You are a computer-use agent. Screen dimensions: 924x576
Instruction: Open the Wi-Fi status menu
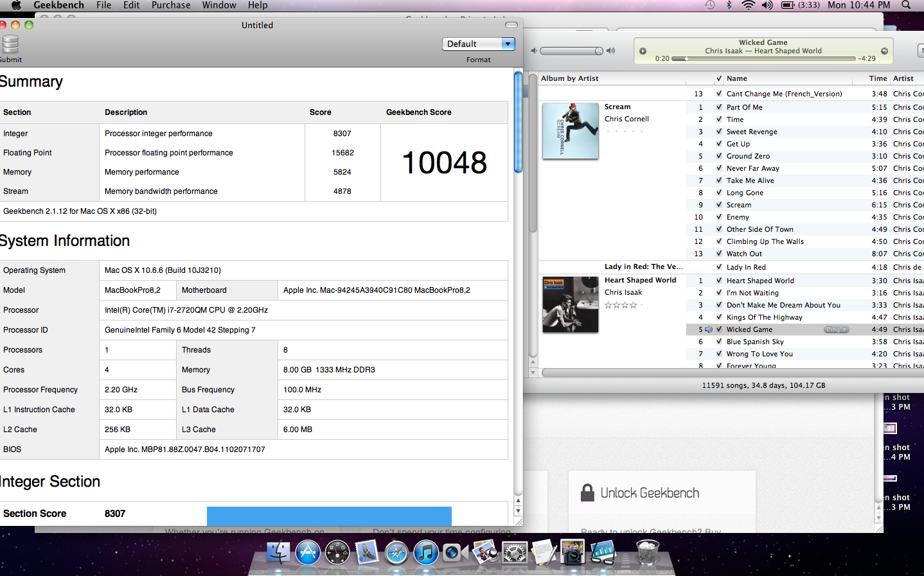point(748,5)
